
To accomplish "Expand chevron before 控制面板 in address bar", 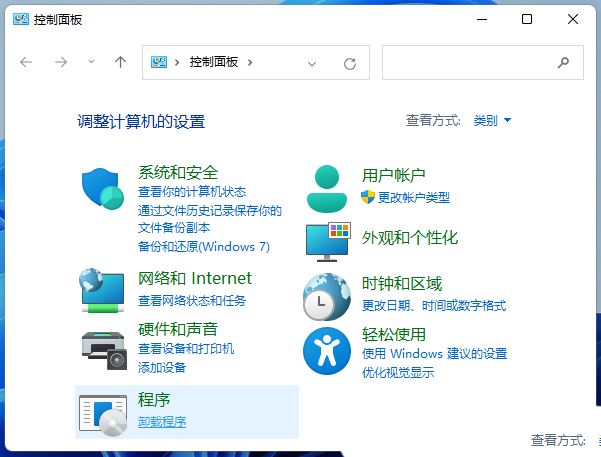I will coord(177,62).
